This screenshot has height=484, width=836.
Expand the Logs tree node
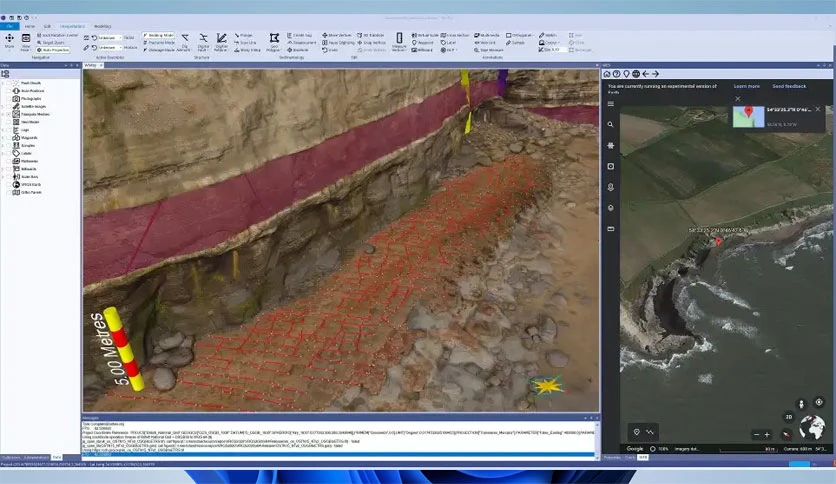point(3,130)
